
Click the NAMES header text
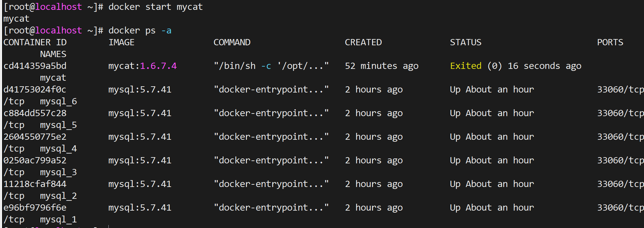tap(53, 54)
